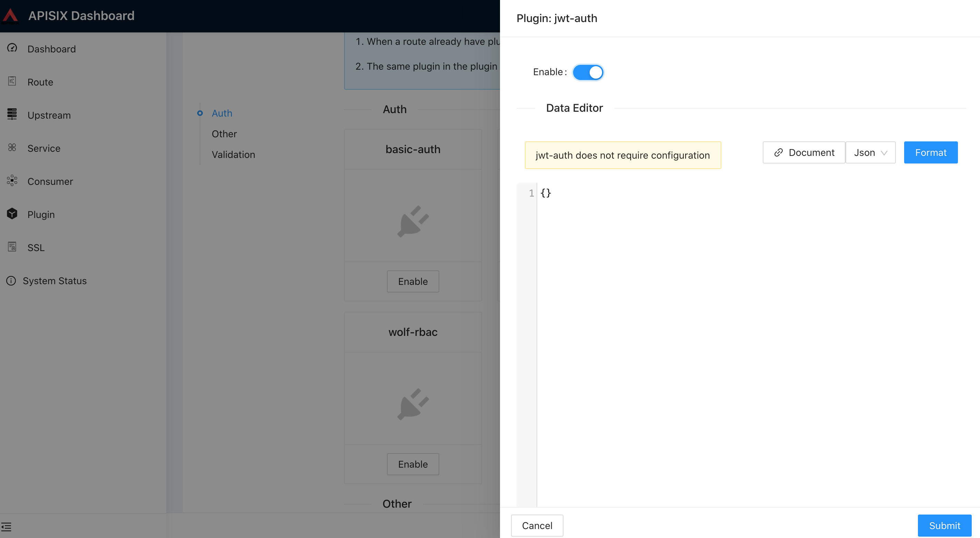
Task: Select the Route sidebar icon
Action: point(12,81)
